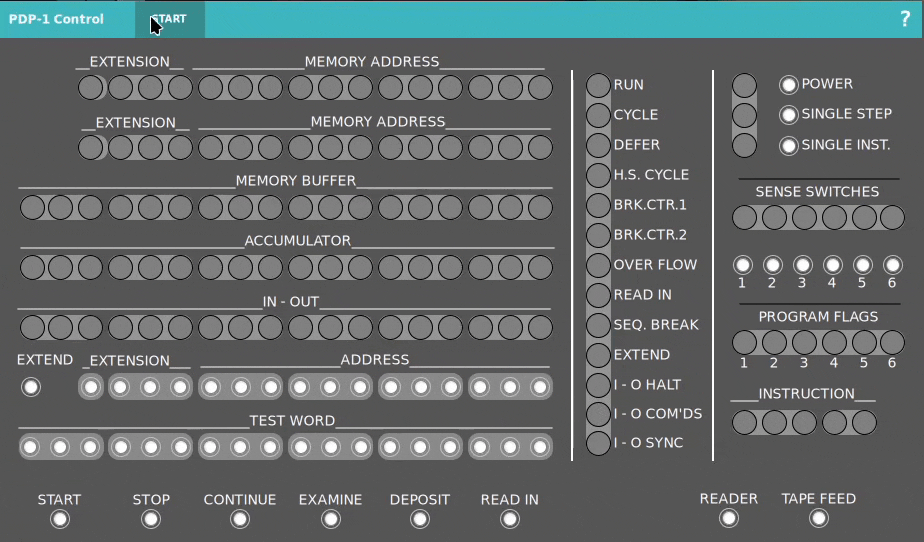
Task: Click the indicator lamp left of SINGLE STEP
Action: coord(744,115)
